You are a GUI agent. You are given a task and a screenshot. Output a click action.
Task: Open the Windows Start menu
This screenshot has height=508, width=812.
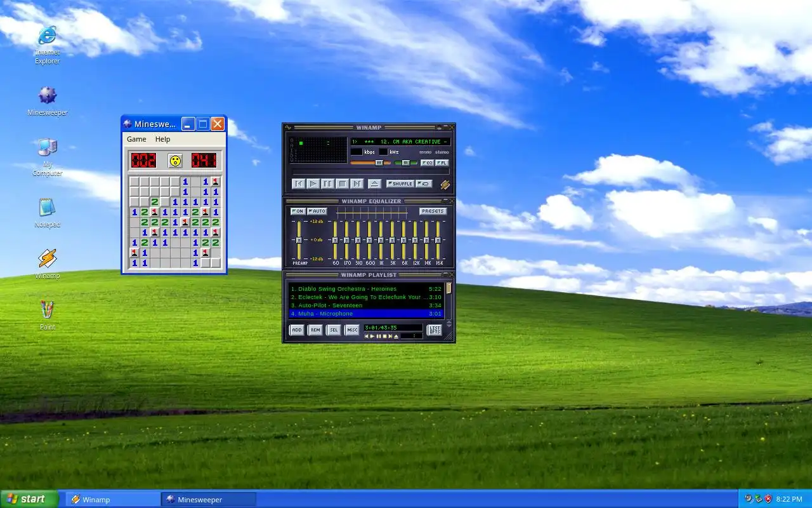[29, 499]
